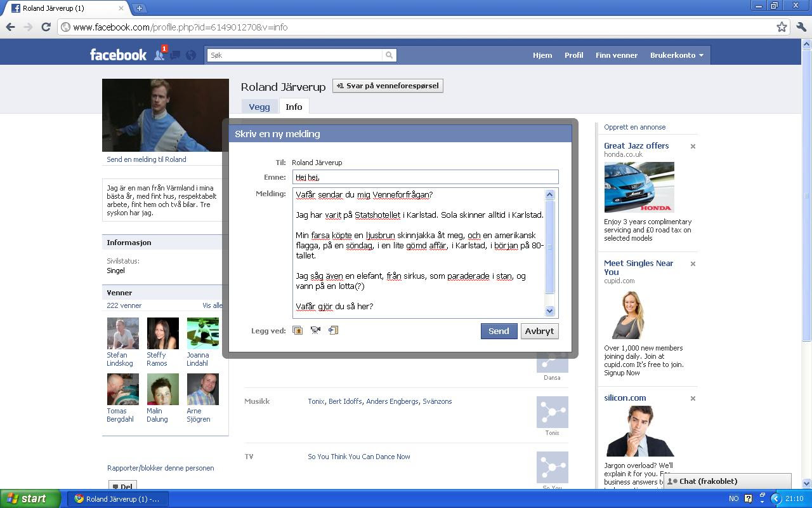This screenshot has width=812, height=508.
Task: Switch to the Vegg tab
Action: [259, 107]
